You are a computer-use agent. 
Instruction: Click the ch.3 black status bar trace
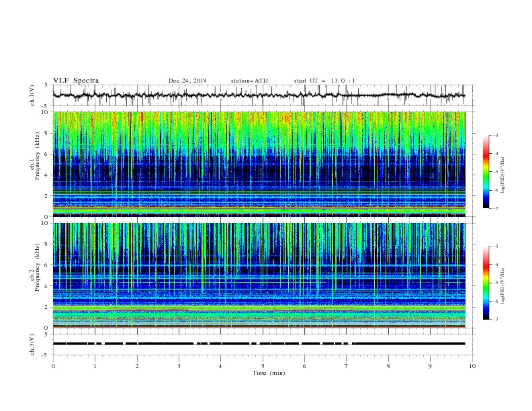click(x=259, y=344)
